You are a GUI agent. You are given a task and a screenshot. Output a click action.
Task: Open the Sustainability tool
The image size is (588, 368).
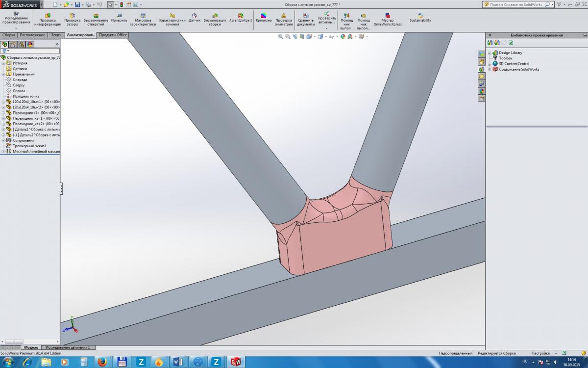coord(420,18)
